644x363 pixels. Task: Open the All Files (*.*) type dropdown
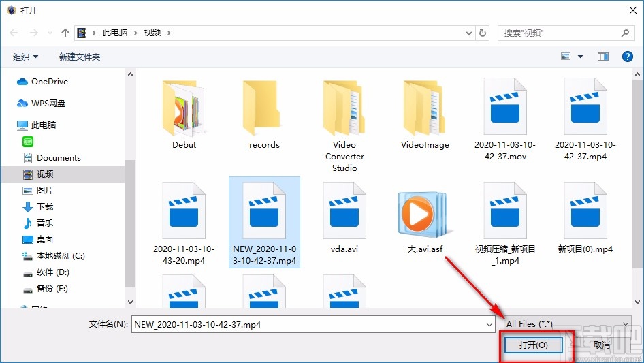568,324
